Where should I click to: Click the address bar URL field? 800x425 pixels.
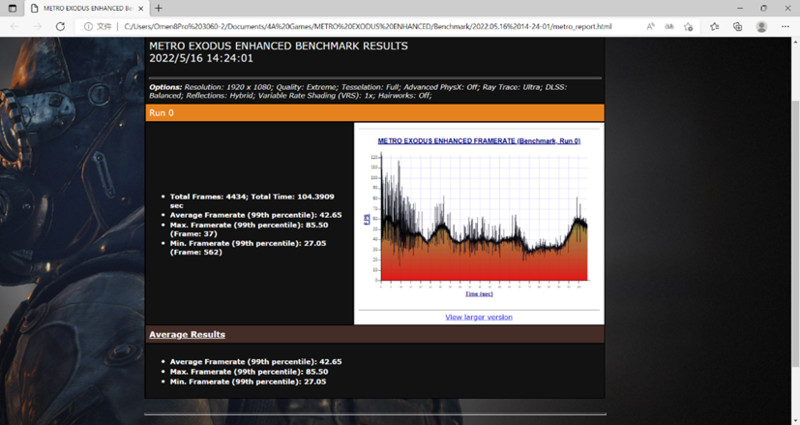click(367, 27)
